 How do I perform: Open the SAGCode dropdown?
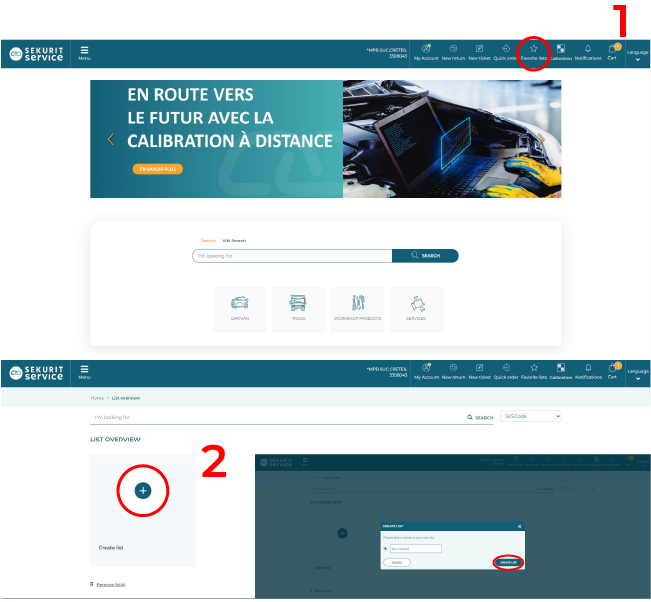point(531,416)
